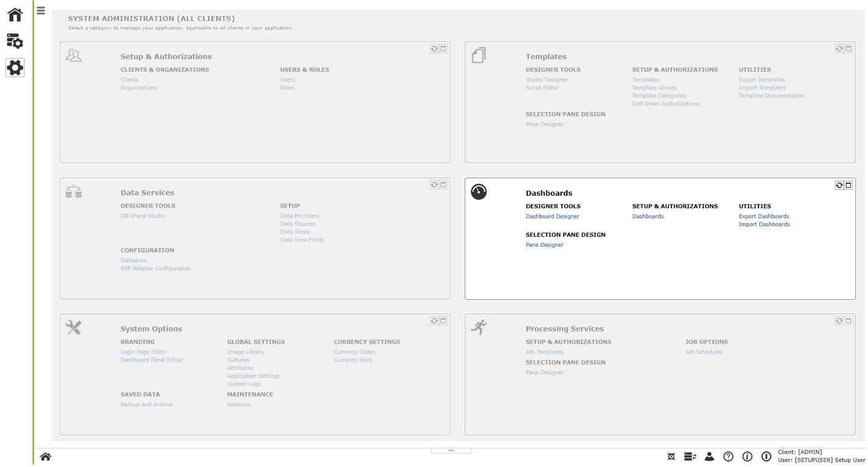868x467 pixels.
Task: Click the running figure Processing Services icon
Action: [x=479, y=327]
